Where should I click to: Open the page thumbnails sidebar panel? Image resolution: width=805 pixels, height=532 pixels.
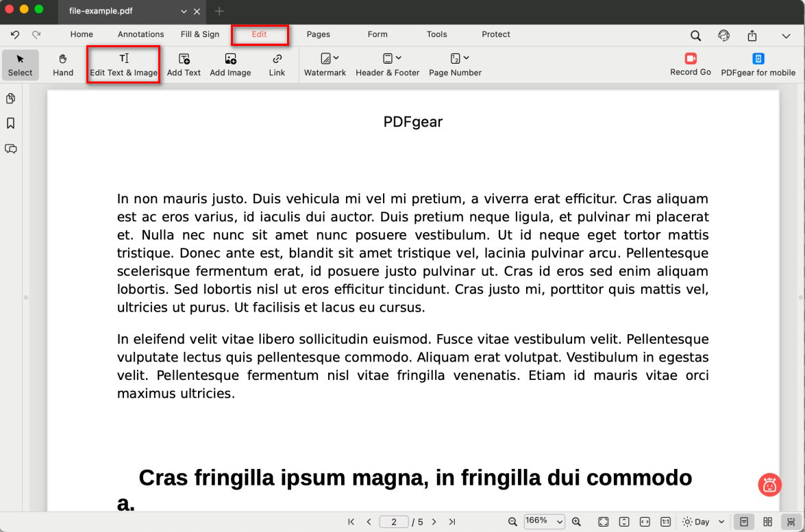pyautogui.click(x=11, y=99)
